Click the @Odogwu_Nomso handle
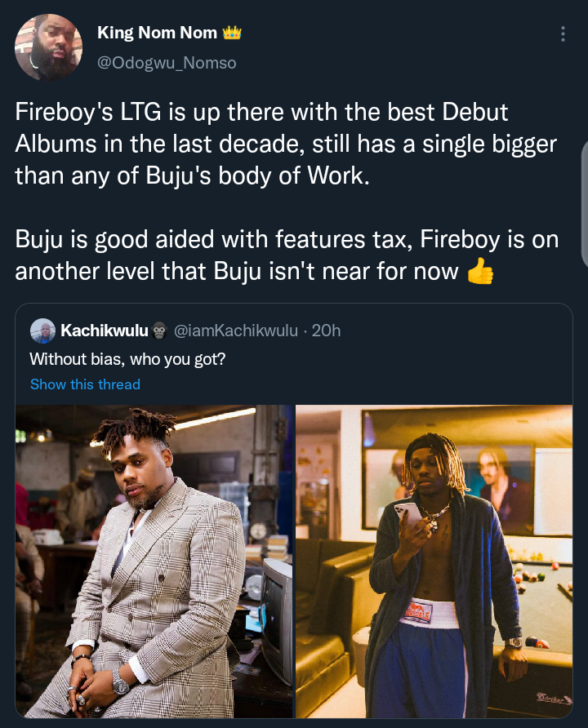Image resolution: width=588 pixels, height=728 pixels. coord(167,63)
